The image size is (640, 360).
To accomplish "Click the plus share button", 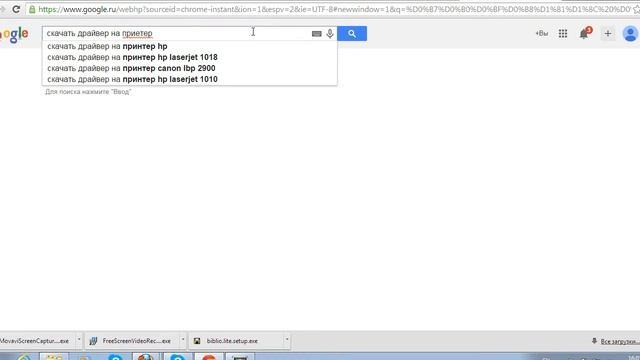I will pos(608,33).
